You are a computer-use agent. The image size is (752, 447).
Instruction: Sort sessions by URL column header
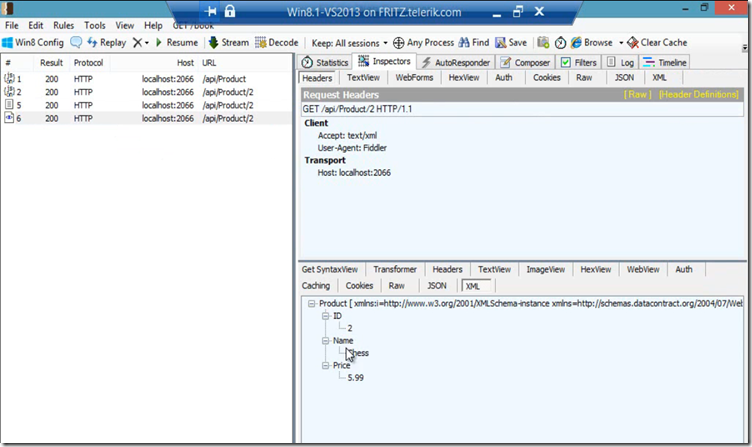(209, 63)
